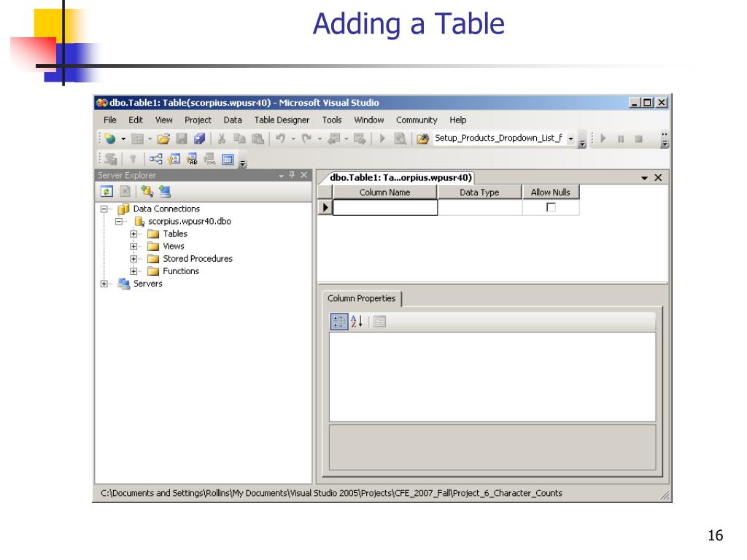Select the Stored Procedures tree item
Viewport: 747px width, 560px height.
pyautogui.click(x=198, y=259)
